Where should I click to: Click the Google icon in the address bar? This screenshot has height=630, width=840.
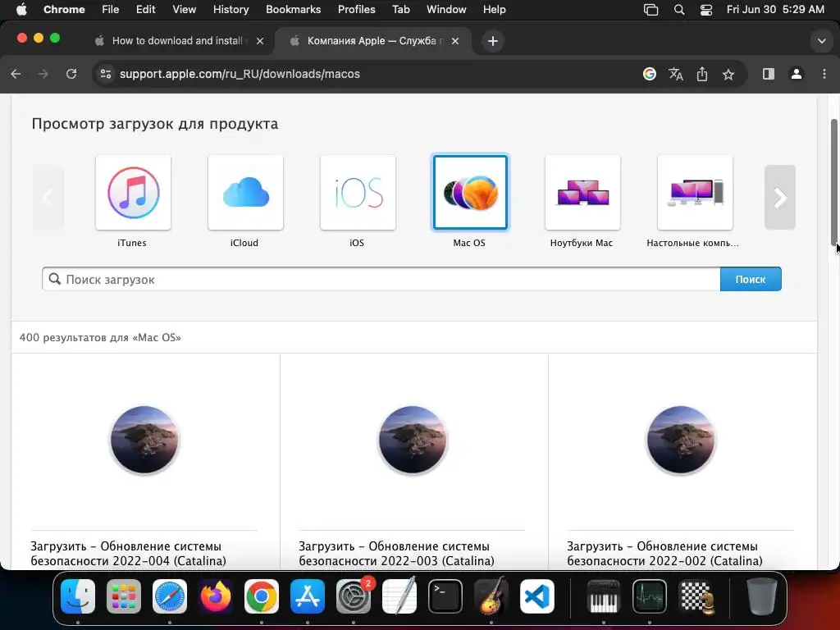tap(650, 74)
